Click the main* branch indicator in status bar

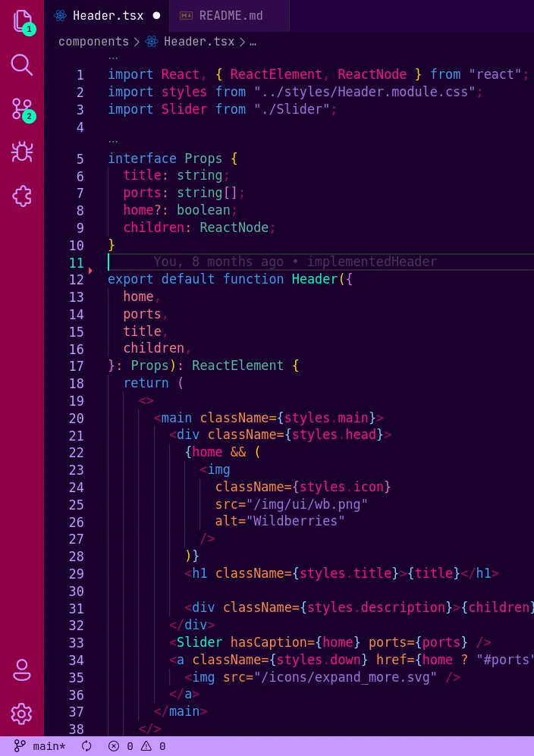click(x=39, y=746)
